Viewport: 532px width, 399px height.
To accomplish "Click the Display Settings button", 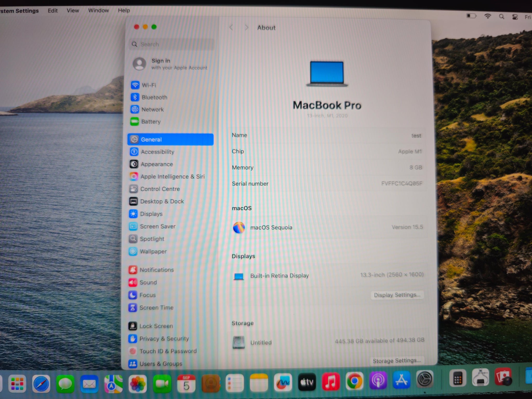I will tap(397, 295).
